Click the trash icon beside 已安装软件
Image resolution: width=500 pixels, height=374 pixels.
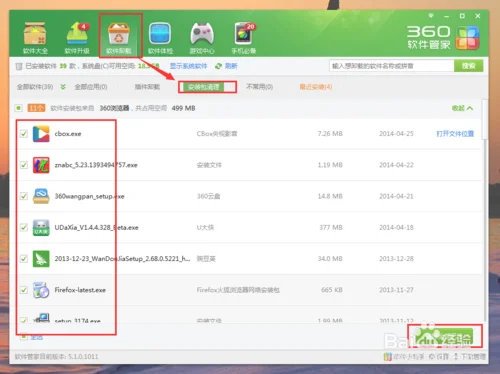[19, 66]
